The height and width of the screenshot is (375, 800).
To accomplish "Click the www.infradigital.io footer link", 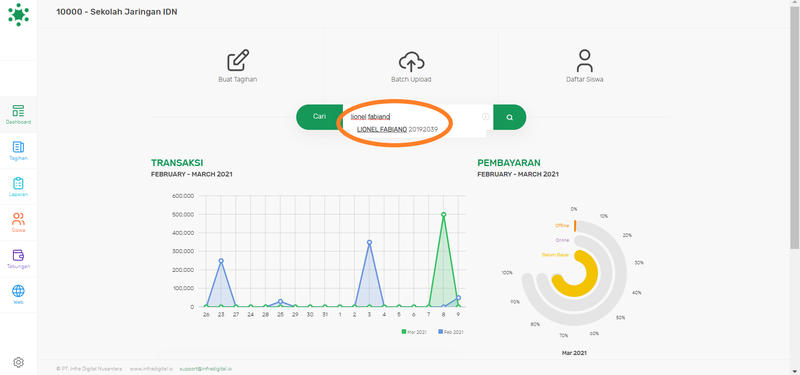I will 152,368.
